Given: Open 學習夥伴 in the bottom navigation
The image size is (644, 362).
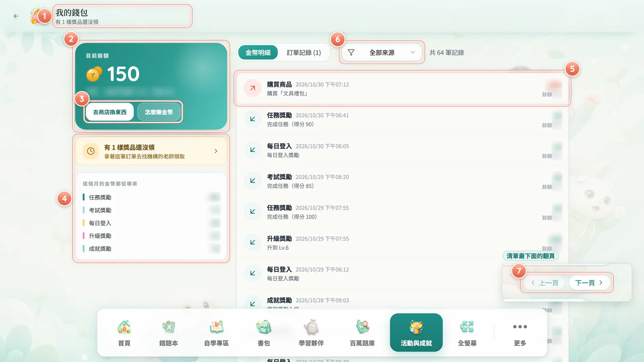Looking at the screenshot, I should 311,333.
